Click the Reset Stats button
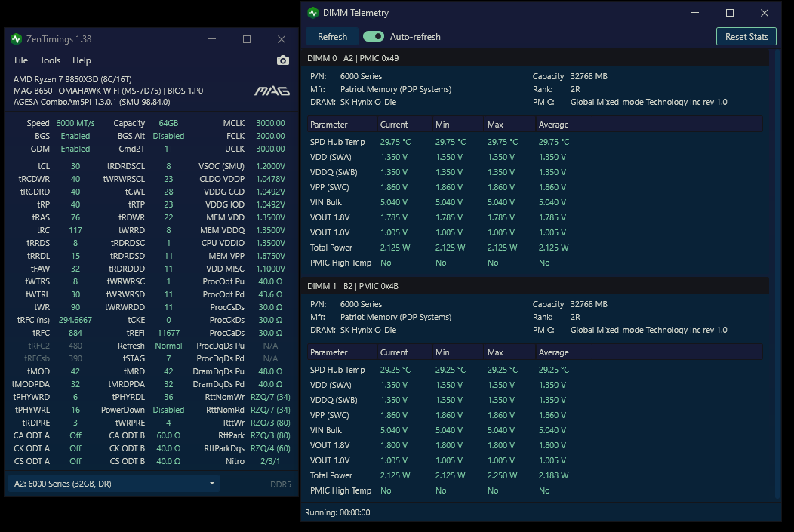The image size is (794, 532). pos(746,36)
